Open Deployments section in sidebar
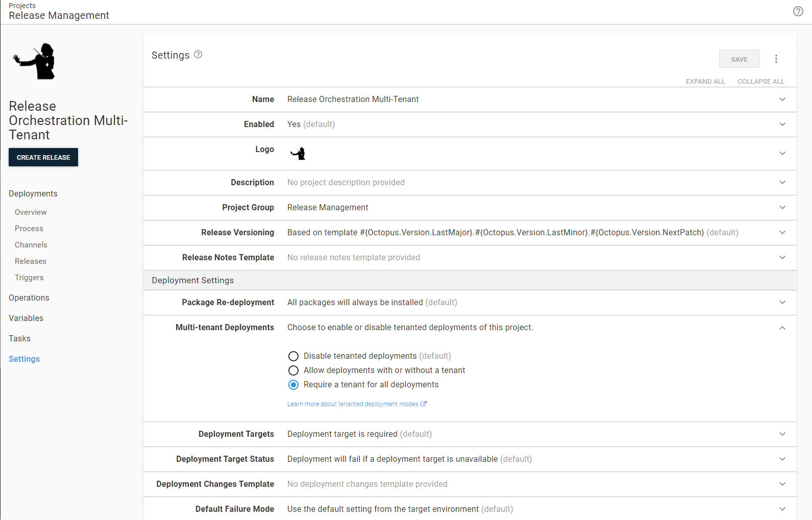This screenshot has width=812, height=520. (33, 193)
